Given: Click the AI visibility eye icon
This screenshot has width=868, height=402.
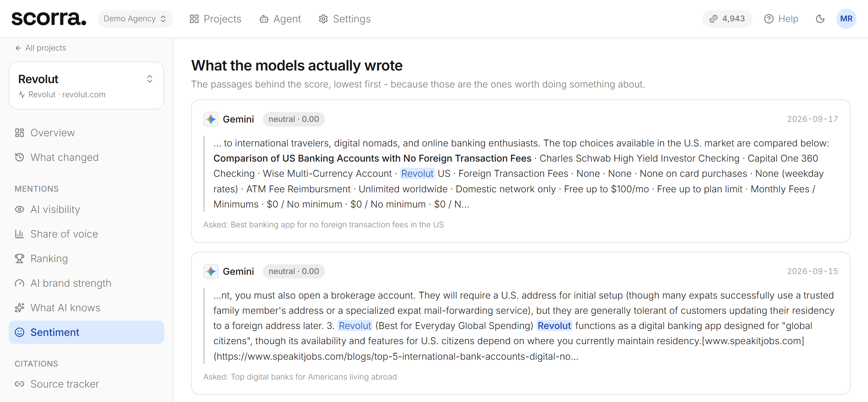Looking at the screenshot, I should [x=20, y=209].
